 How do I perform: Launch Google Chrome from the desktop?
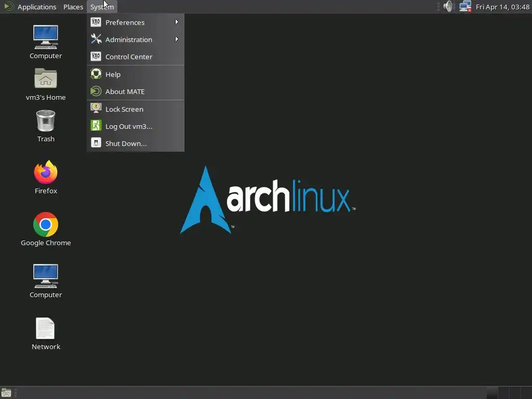pos(46,224)
